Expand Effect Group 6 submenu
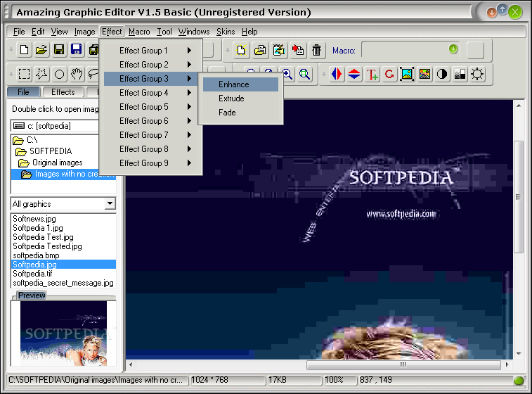Viewport: 532px width, 394px height. [150, 121]
